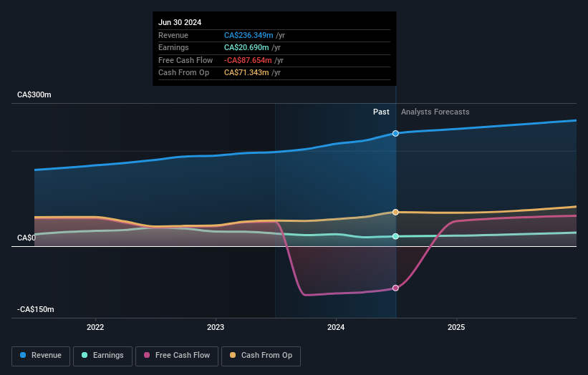Screen dimensions: 588x375
Task: Click the CA$236.349m revenue value
Action: (249, 35)
